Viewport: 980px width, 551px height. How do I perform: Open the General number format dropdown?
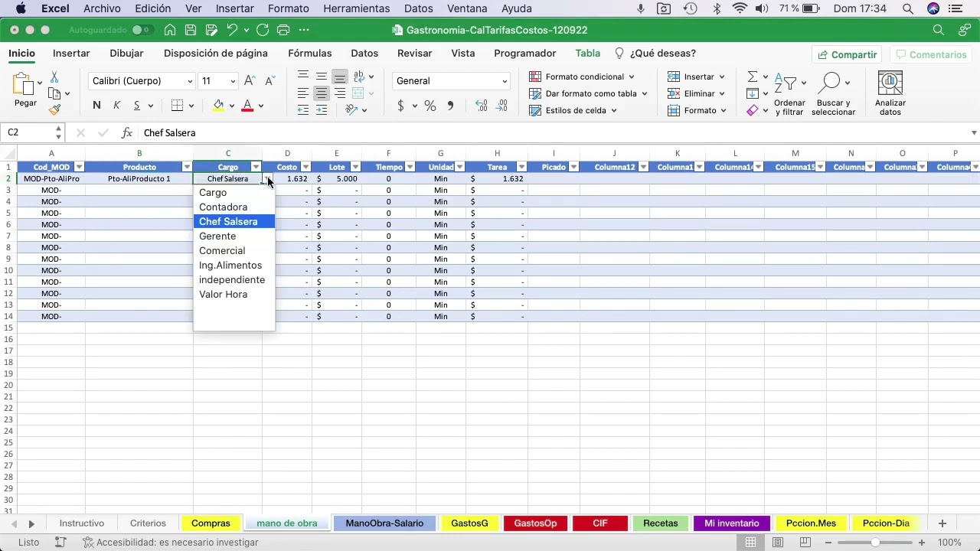pos(505,81)
